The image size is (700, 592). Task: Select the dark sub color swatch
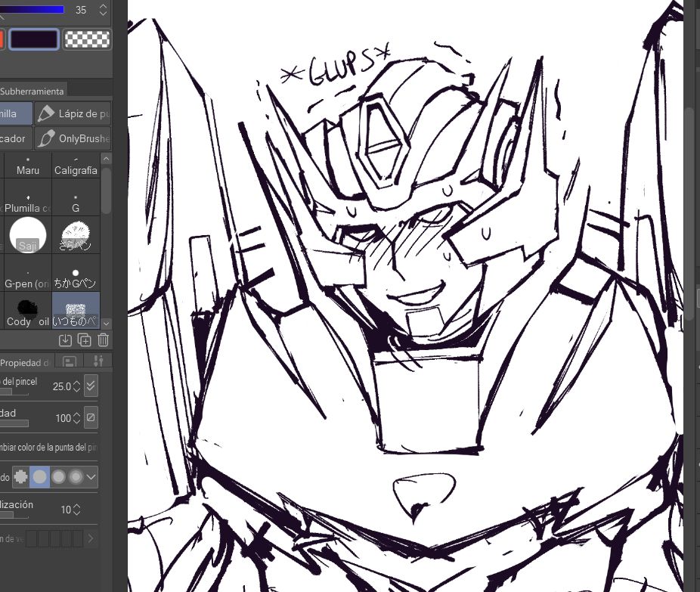pyautogui.click(x=34, y=39)
